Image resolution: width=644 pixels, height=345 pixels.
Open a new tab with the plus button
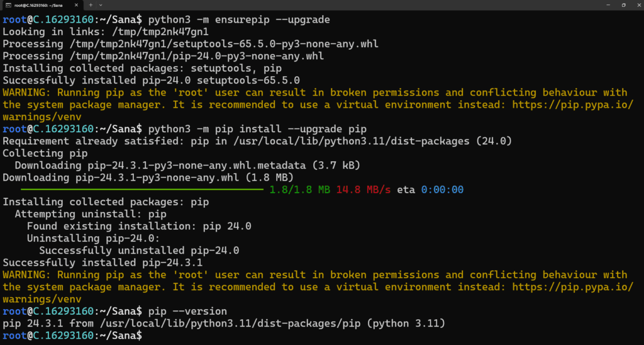[x=91, y=5]
